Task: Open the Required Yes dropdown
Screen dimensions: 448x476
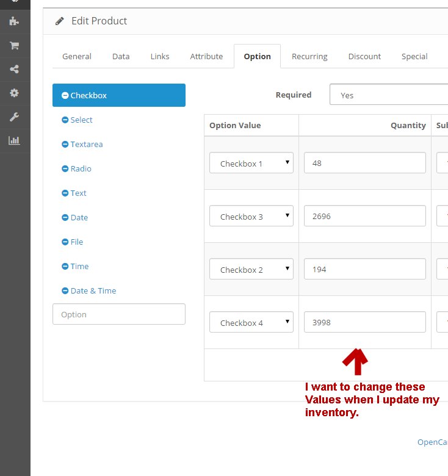Action: tap(389, 95)
